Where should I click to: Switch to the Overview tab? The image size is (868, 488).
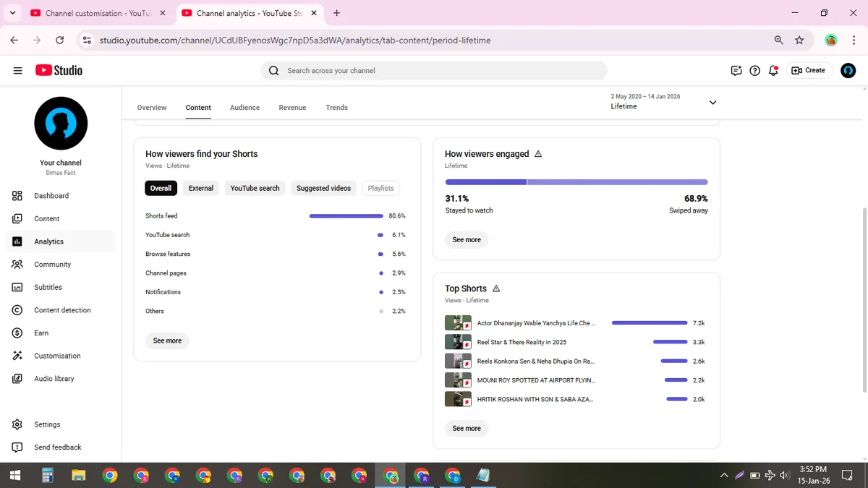click(152, 108)
